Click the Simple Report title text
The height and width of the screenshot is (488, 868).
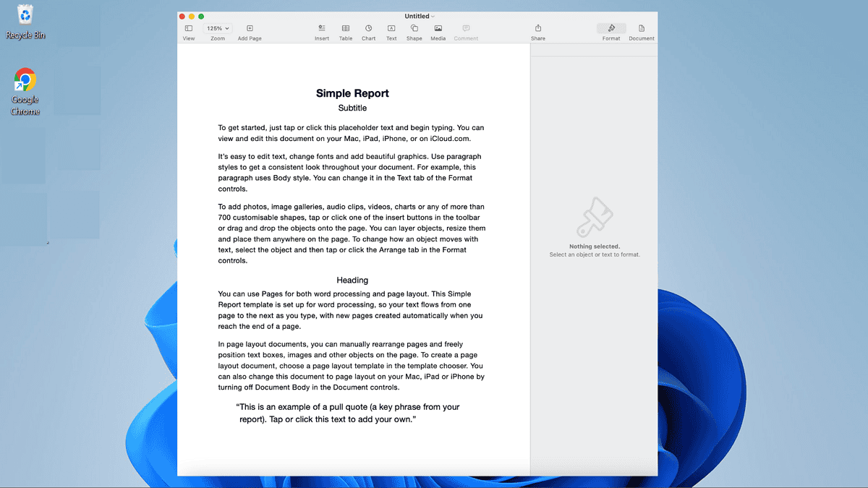pyautogui.click(x=352, y=93)
